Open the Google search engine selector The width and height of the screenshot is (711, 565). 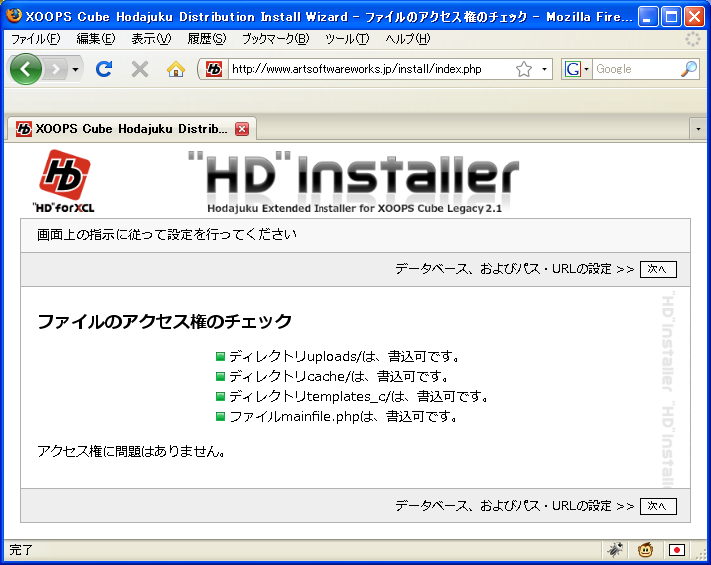577,69
